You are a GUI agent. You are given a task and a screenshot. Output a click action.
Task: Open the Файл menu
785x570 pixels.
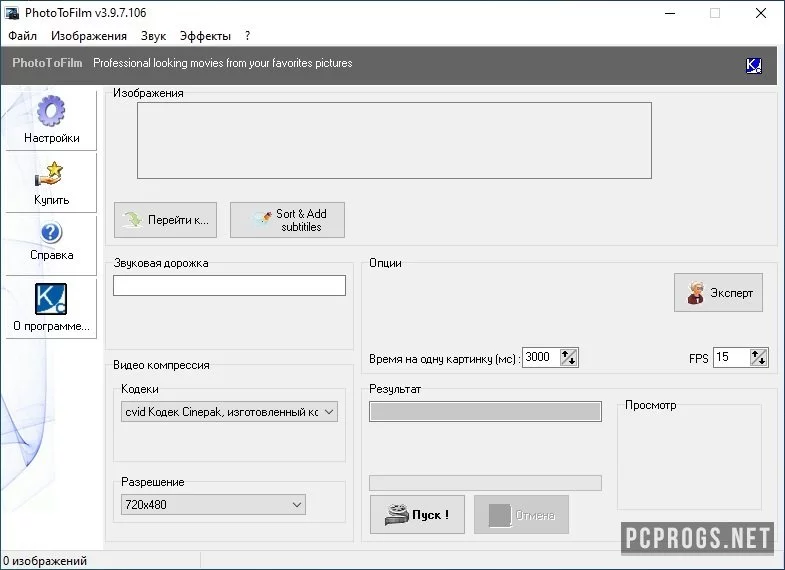(x=23, y=36)
